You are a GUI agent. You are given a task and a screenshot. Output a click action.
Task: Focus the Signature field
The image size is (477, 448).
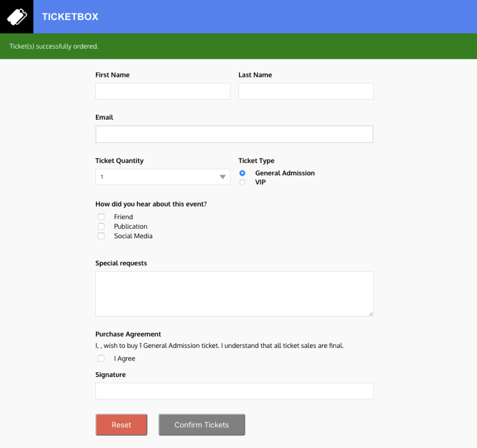pos(234,391)
